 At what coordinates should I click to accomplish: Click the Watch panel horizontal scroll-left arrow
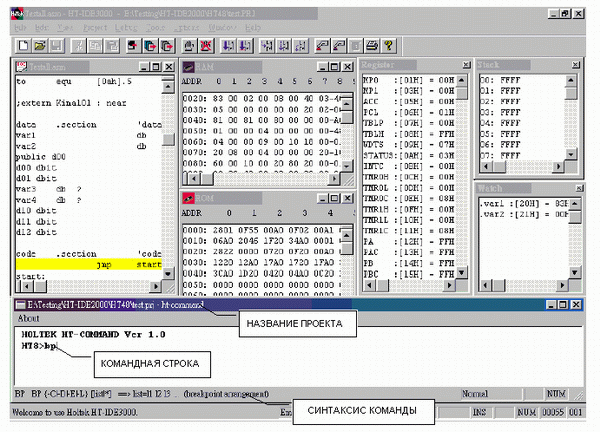pyautogui.click(x=485, y=285)
